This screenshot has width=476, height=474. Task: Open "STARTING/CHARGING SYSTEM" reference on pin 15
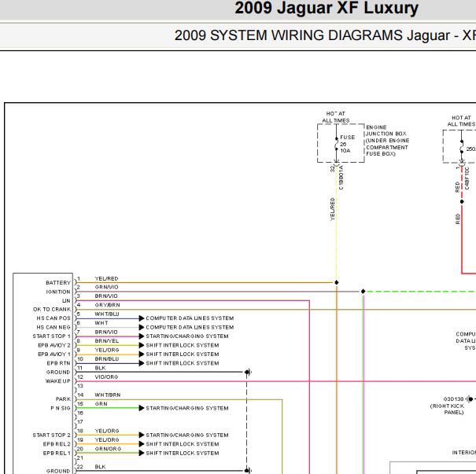[187, 408]
